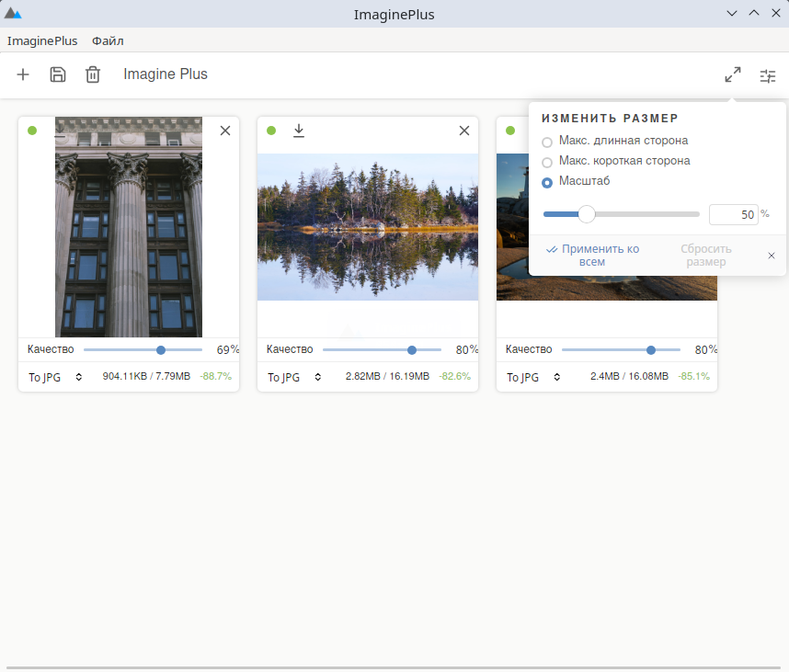Click the ImaginePlus app logo in title bar
The image size is (789, 672).
coord(13,14)
